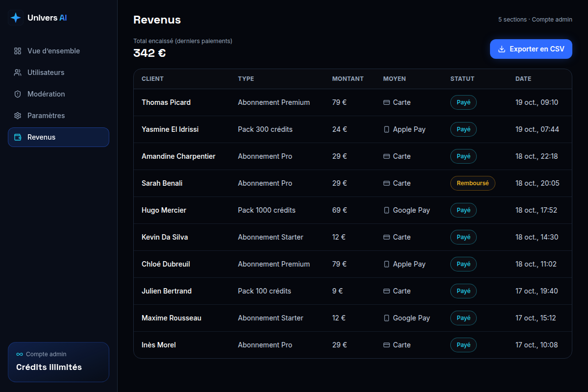Screen dimensions: 588x392
Task: Click the DATE column header
Action: [x=523, y=79]
